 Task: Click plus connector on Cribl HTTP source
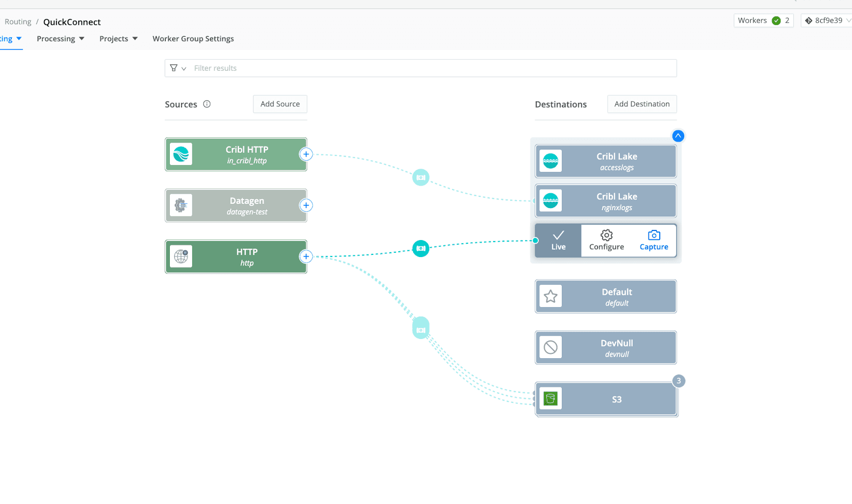(x=306, y=154)
